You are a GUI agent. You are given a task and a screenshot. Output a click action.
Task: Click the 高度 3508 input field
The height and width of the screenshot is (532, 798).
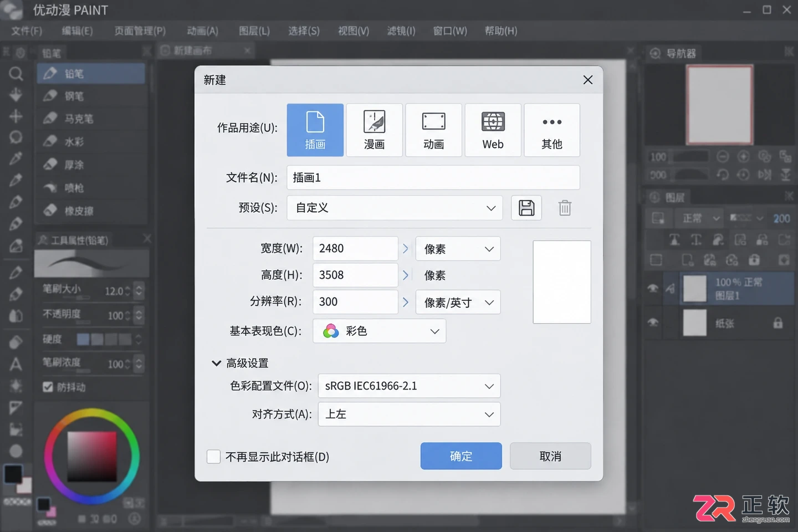point(355,275)
